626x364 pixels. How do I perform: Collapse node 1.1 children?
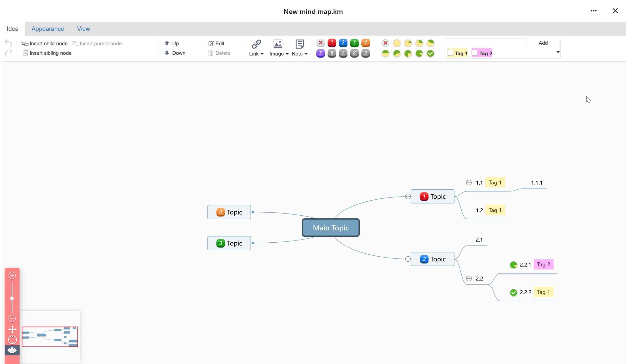click(x=469, y=183)
